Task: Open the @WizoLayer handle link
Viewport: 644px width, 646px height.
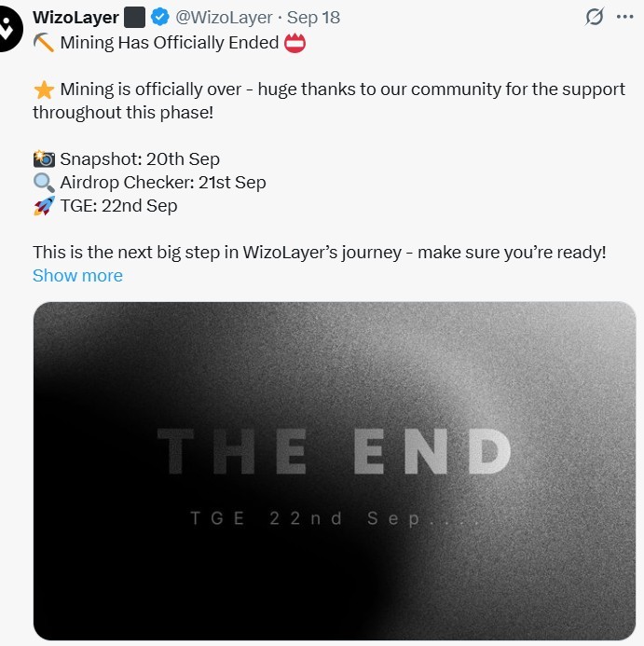Action: 224,18
